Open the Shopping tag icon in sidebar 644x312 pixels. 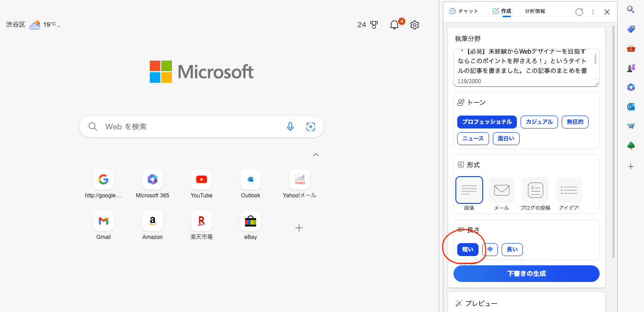click(x=631, y=29)
